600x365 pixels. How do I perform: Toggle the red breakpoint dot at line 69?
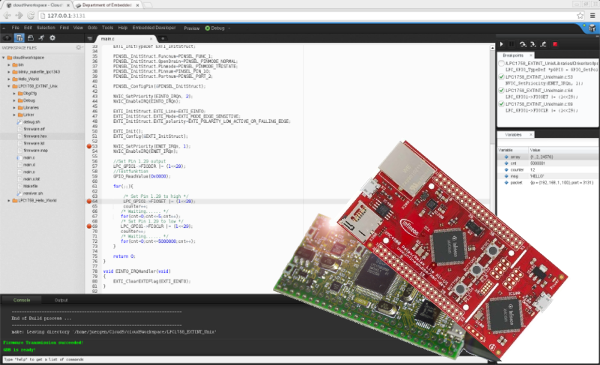tap(89, 226)
